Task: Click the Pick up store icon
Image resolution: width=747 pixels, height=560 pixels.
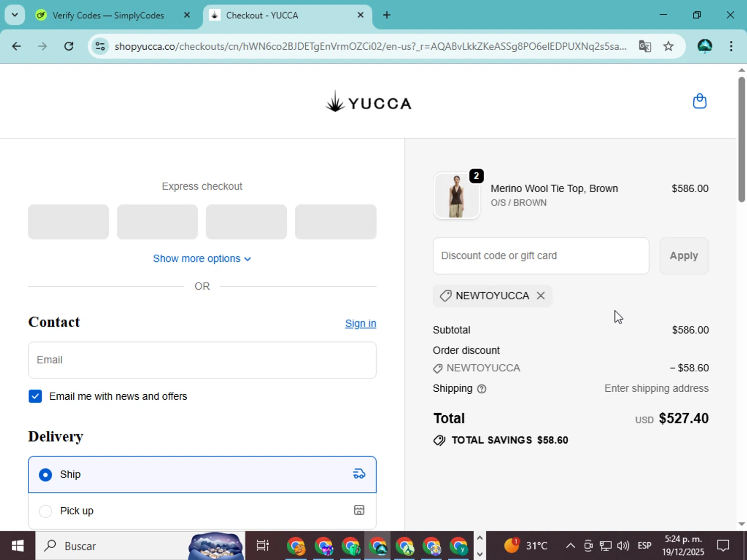Action: click(x=359, y=510)
